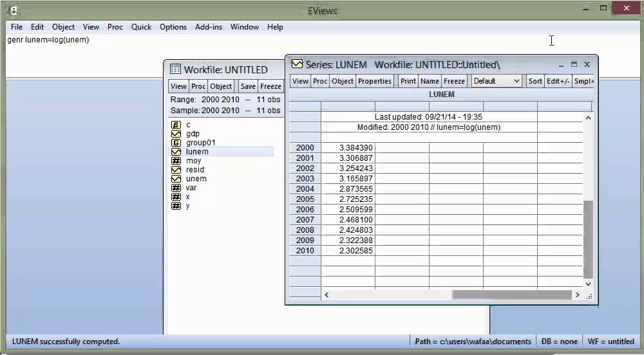Click the Series LUNEM window title icon

297,64
